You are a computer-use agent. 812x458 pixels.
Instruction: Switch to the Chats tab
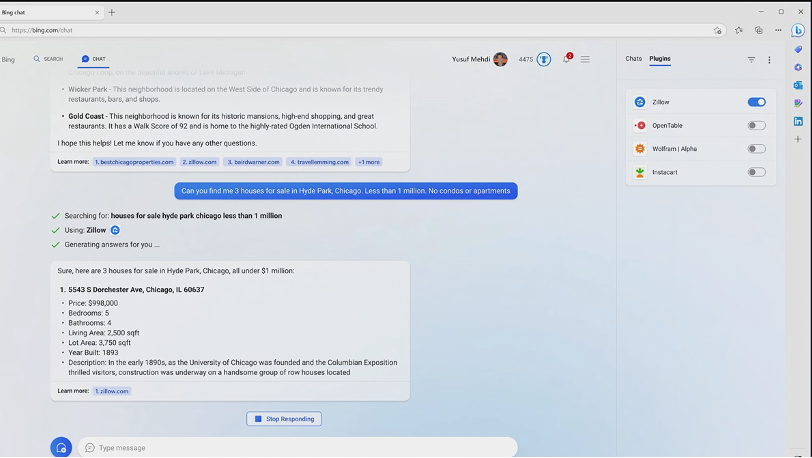tap(633, 59)
